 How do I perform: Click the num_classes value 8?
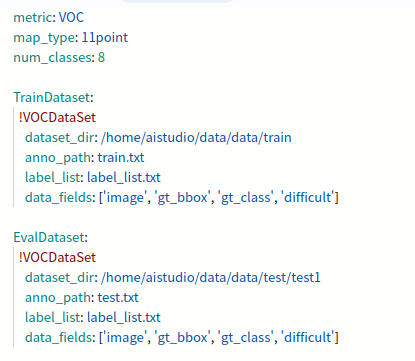point(102,57)
